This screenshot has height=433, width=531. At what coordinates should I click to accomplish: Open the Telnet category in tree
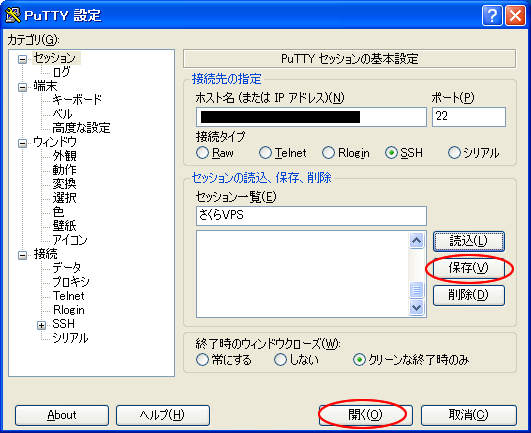(x=68, y=296)
